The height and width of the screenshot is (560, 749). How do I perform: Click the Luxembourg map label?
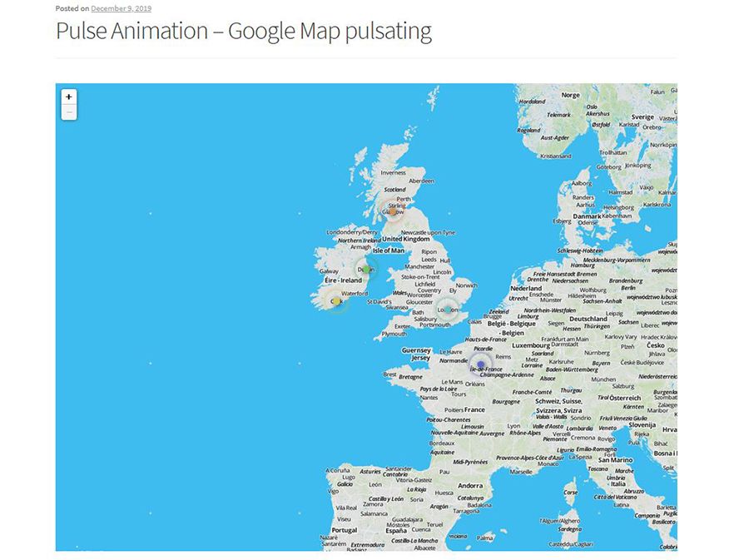tap(531, 345)
